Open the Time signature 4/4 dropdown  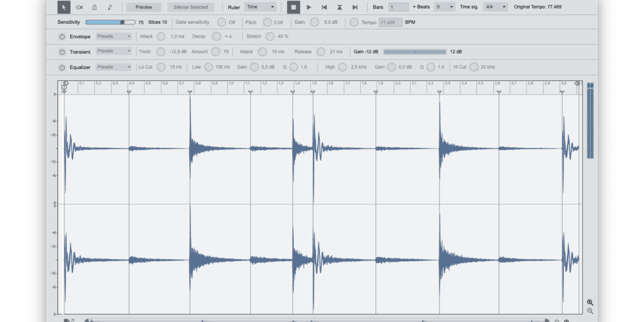(x=495, y=7)
